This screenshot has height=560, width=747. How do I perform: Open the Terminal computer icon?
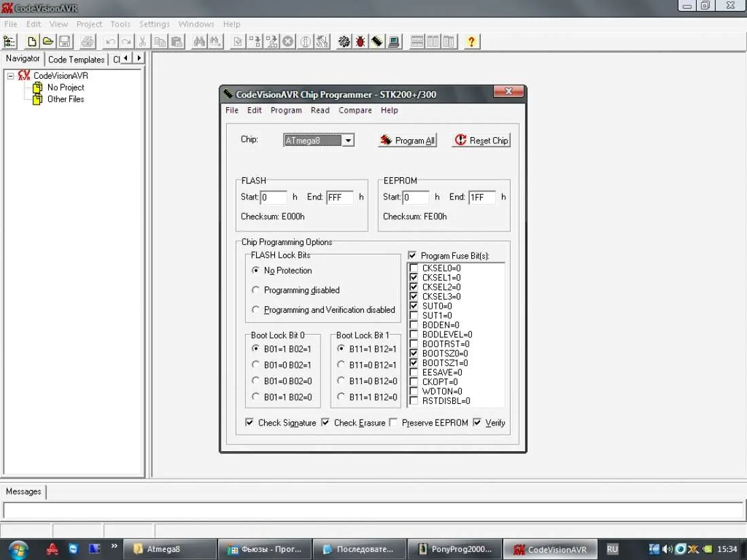[x=393, y=42]
